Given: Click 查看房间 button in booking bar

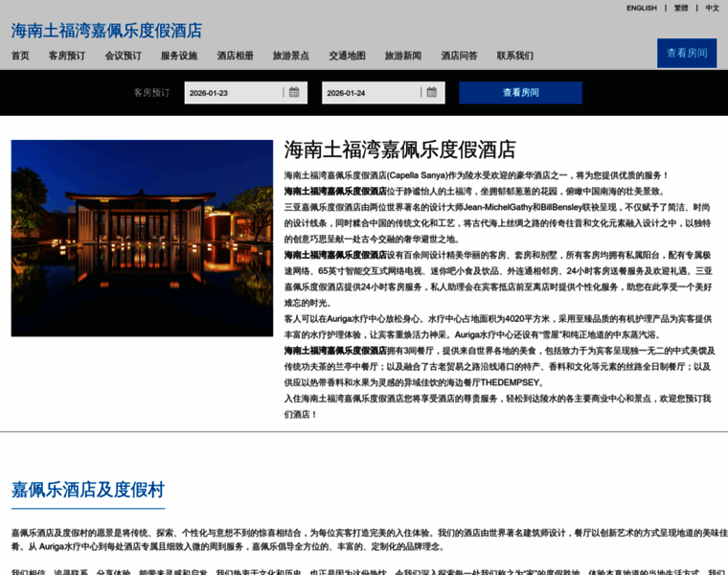Looking at the screenshot, I should [x=520, y=92].
